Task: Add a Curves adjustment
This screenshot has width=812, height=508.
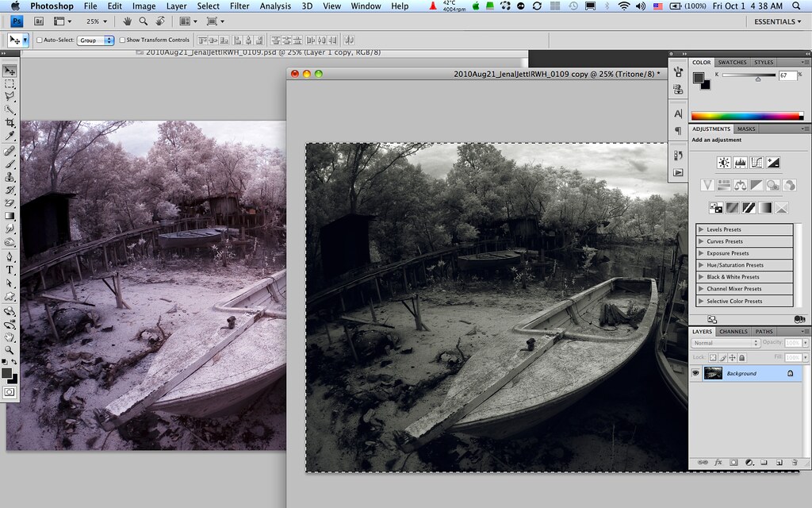Action: pos(756,163)
